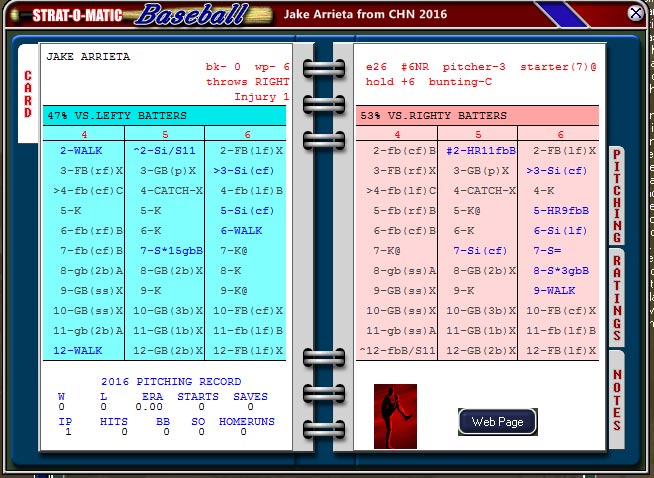Viewport: 654px width, 478px height.
Task: Click the 'Jake Arrieta from CHN 2016' title
Action: coord(365,14)
